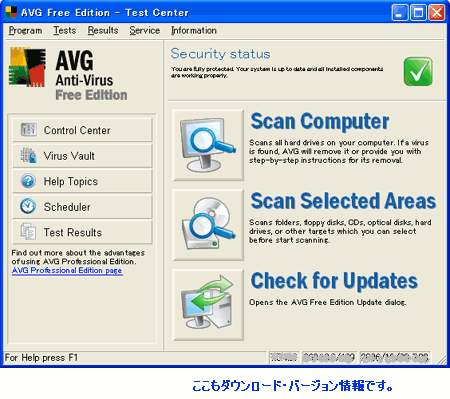The width and height of the screenshot is (450, 399).
Task: Open the Program menu
Action: (x=25, y=30)
